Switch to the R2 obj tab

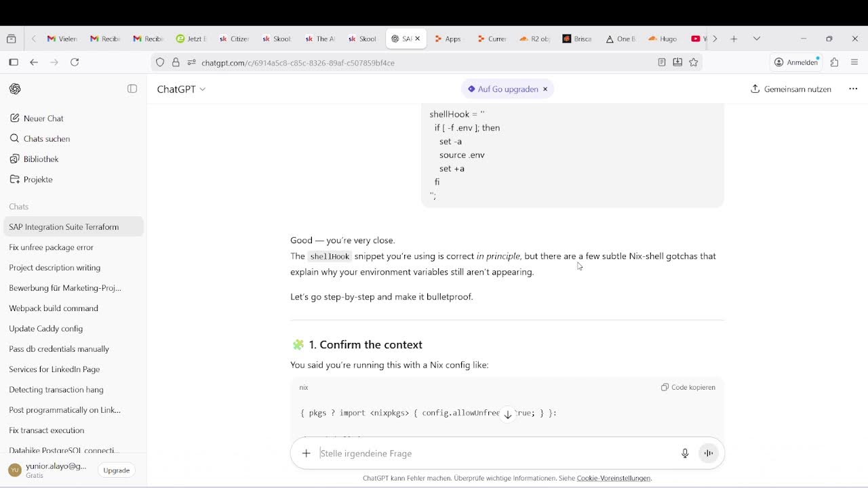(x=534, y=39)
